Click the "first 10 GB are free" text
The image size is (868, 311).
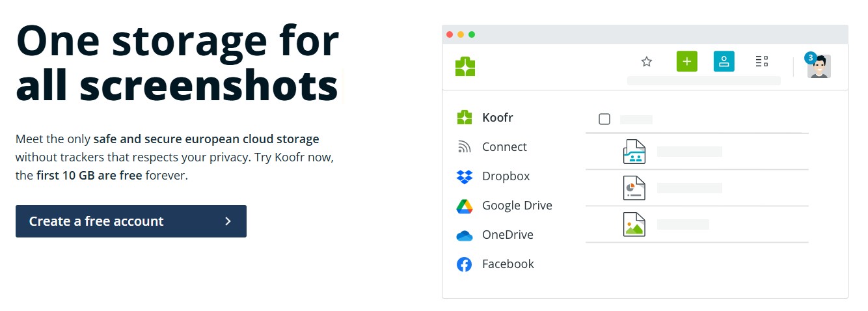click(89, 176)
